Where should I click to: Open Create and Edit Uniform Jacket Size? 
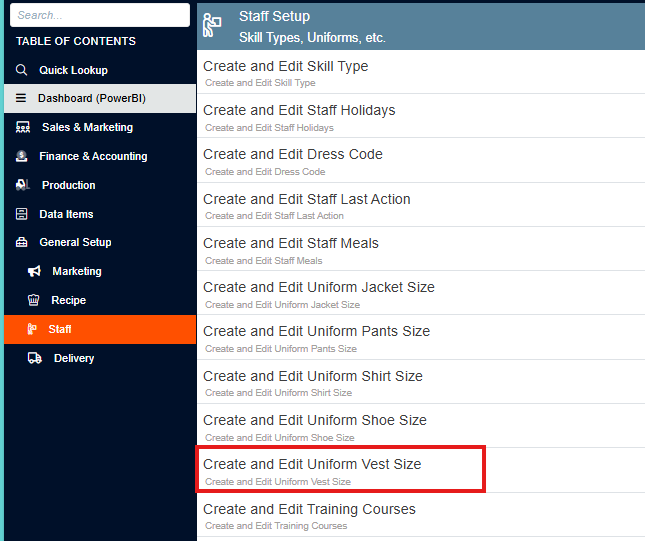pos(421,293)
